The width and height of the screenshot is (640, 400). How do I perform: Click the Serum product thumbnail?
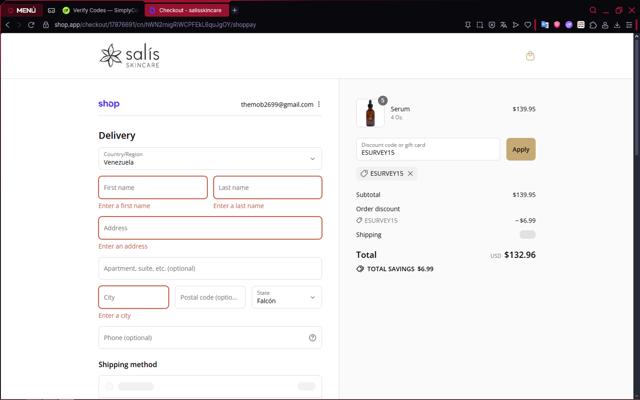(x=370, y=113)
